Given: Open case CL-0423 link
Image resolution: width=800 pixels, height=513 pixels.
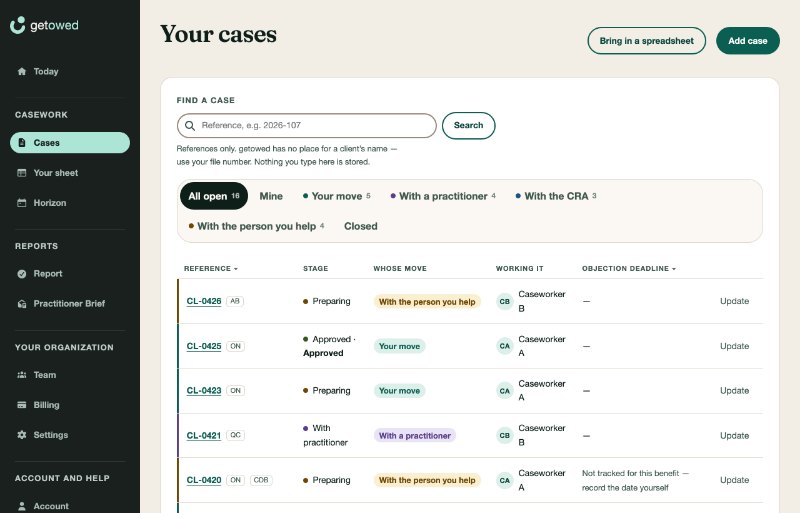Looking at the screenshot, I should (204, 390).
